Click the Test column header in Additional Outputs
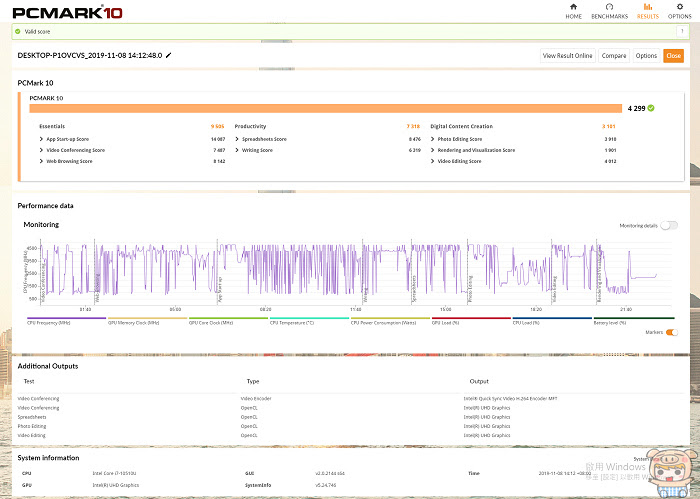Viewport: 700px width, 499px height. pyautogui.click(x=29, y=381)
